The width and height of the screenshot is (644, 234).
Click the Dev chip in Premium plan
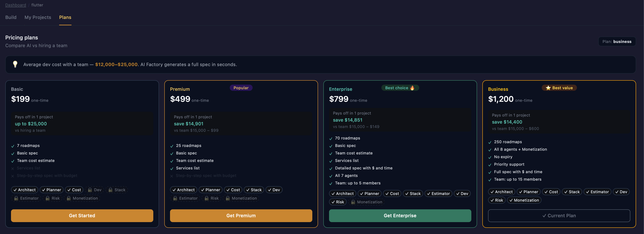pyautogui.click(x=274, y=190)
